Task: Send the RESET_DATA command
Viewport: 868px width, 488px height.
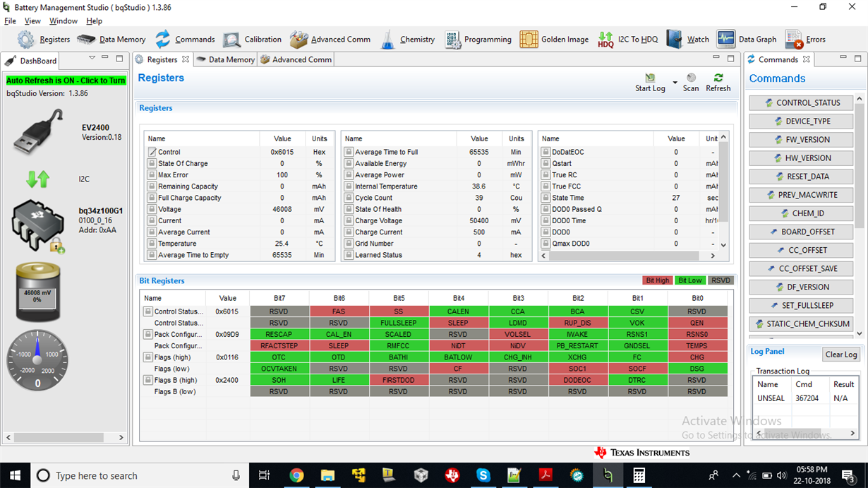Action: tap(801, 177)
